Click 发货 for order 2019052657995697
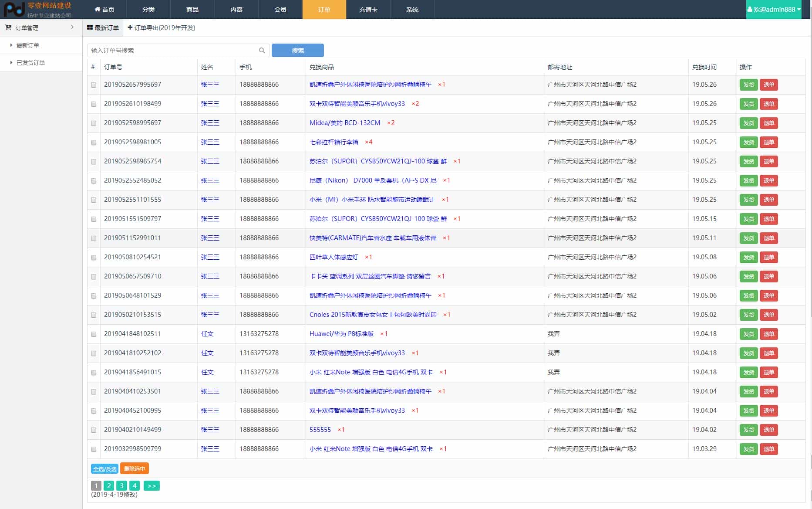This screenshot has width=812, height=509. (x=748, y=85)
